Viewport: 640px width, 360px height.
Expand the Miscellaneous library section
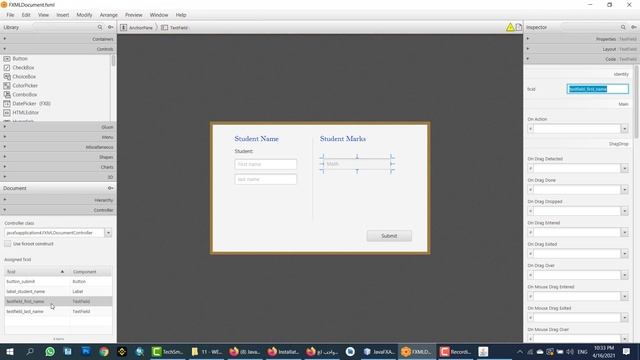58,147
